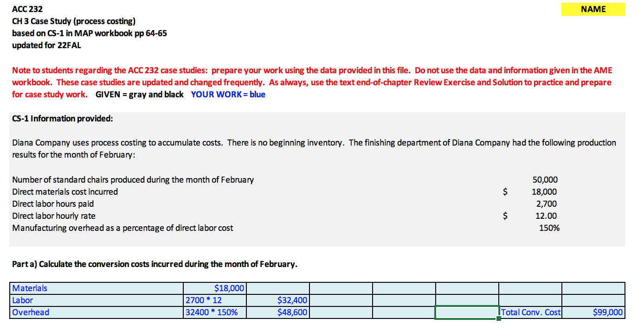Click the $18,000 direct materials cost value

pyautogui.click(x=546, y=191)
